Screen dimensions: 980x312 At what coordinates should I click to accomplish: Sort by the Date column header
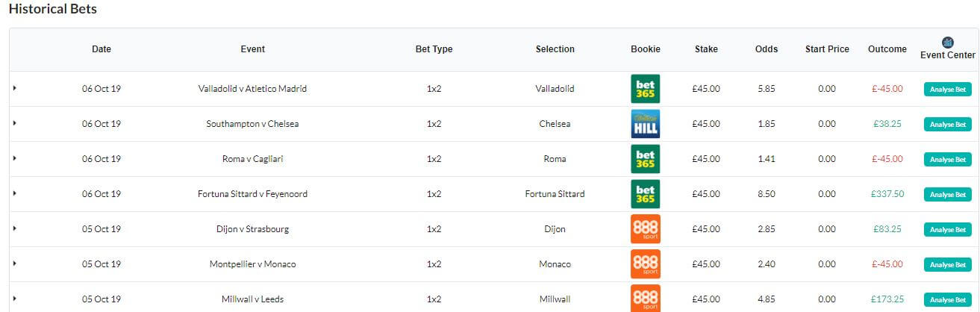pos(102,49)
